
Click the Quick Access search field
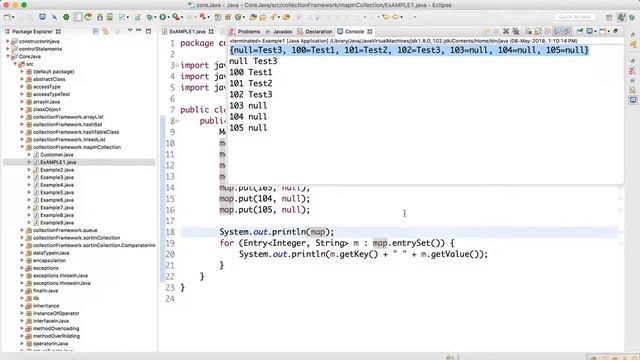click(x=575, y=17)
